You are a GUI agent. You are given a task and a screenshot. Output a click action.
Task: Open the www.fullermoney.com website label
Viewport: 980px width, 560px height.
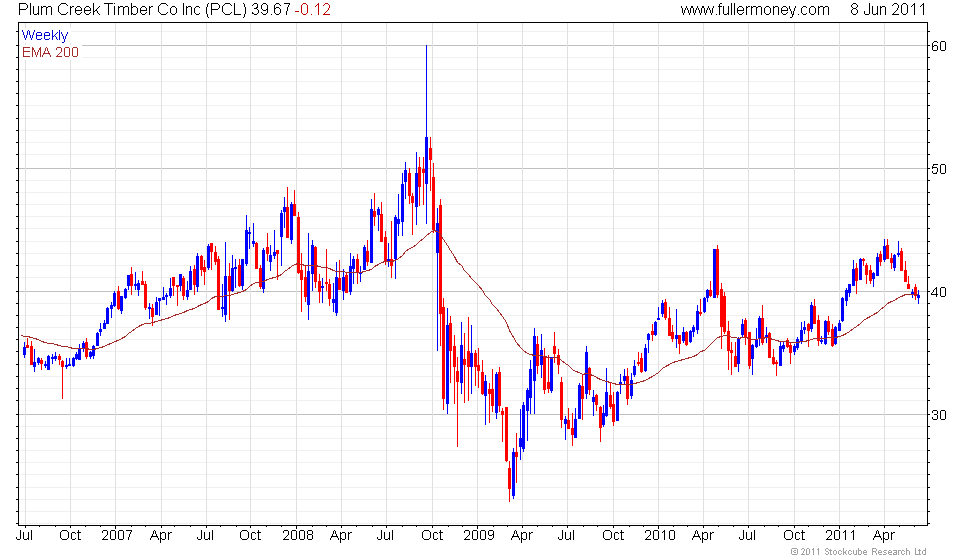pos(755,9)
